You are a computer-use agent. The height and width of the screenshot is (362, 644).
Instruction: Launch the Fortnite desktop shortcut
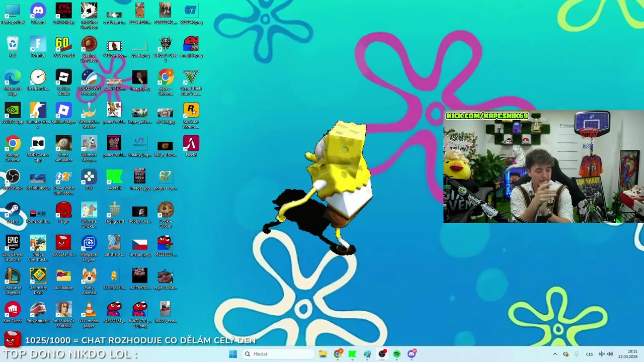(38, 47)
